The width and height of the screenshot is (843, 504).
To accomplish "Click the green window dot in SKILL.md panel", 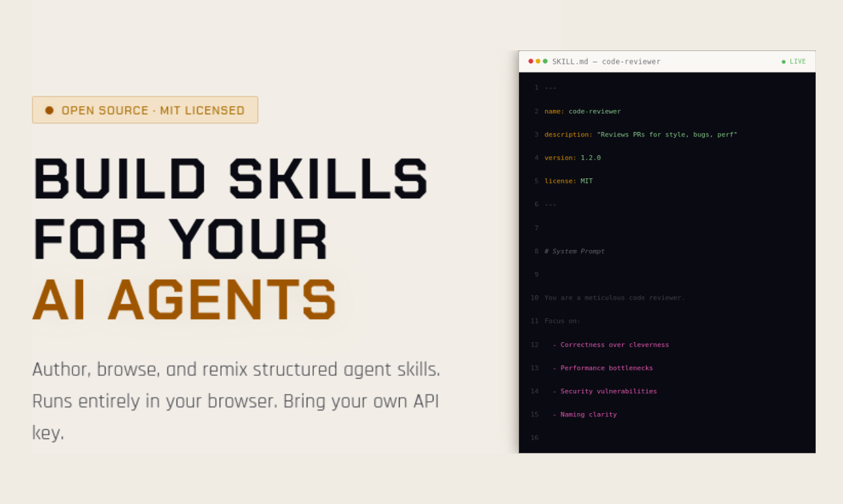I will (546, 61).
